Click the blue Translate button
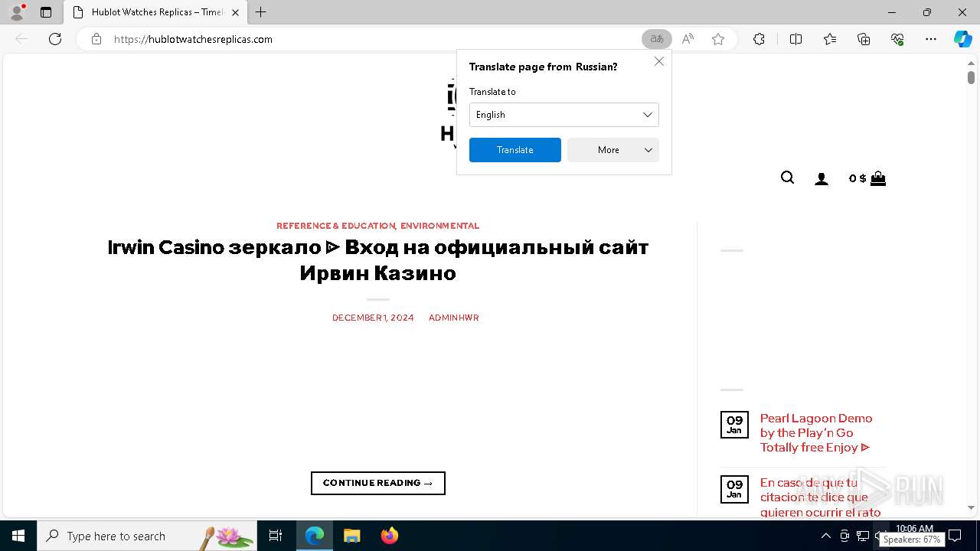 [515, 150]
